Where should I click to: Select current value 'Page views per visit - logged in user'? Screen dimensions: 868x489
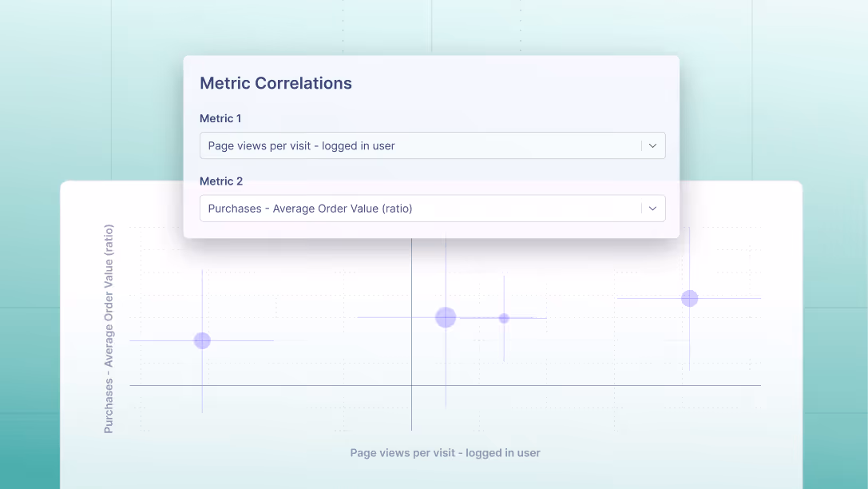coord(299,145)
